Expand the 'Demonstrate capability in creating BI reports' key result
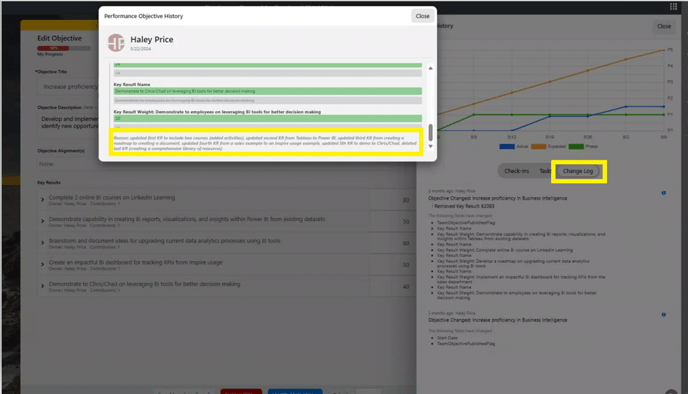The height and width of the screenshot is (394, 688). 43,221
